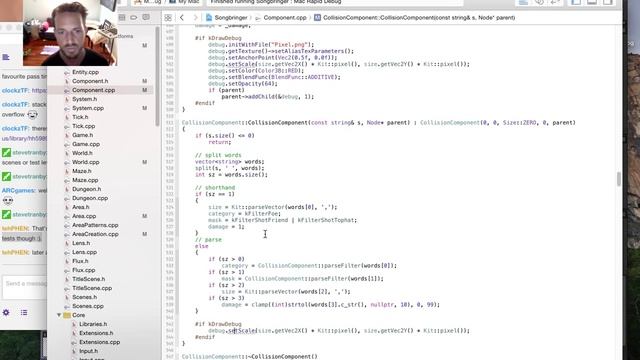Open Tick.h in the navigator

[80, 117]
